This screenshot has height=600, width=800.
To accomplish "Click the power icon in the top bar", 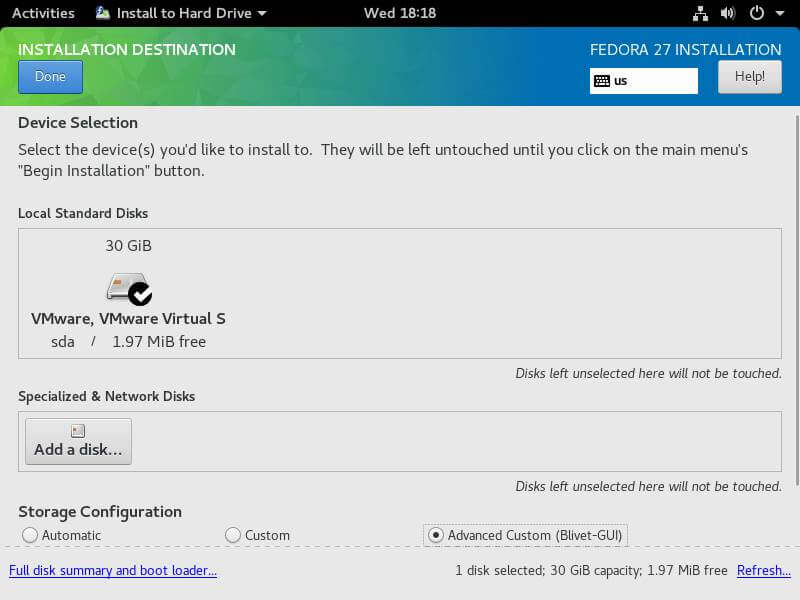I will [757, 13].
